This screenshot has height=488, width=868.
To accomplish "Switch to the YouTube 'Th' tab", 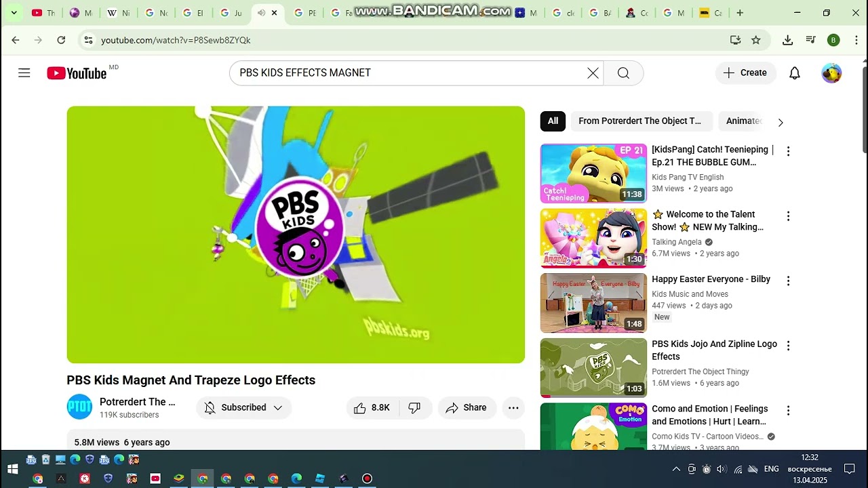I will point(43,13).
